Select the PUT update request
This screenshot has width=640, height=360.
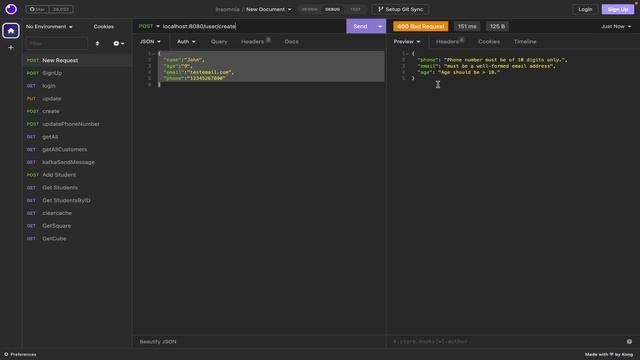point(77,99)
